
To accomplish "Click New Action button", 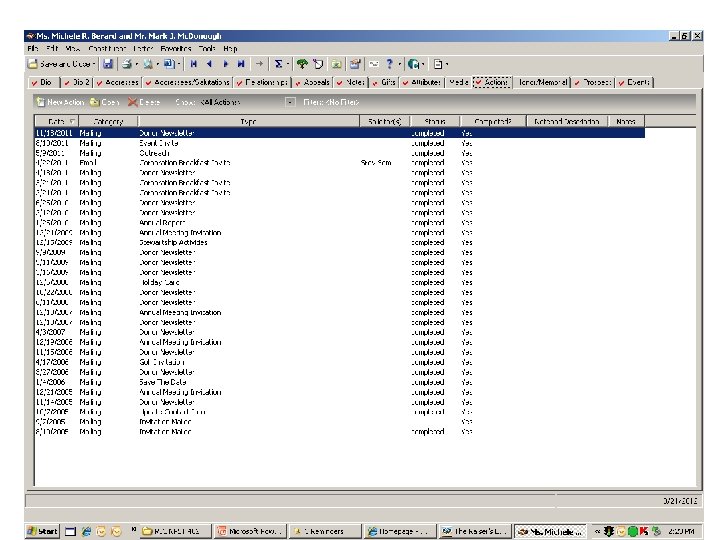I will coord(60,102).
